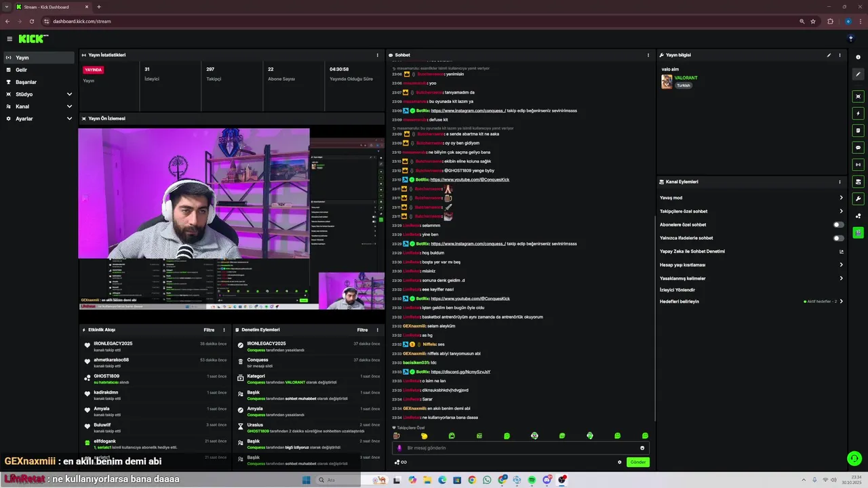Image resolution: width=868 pixels, height=488 pixels.
Task: Open the discord.gg link in chat
Action: [460, 372]
